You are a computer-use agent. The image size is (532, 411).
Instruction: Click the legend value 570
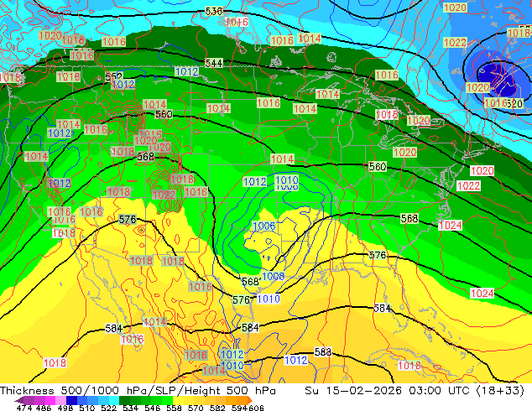(196, 408)
